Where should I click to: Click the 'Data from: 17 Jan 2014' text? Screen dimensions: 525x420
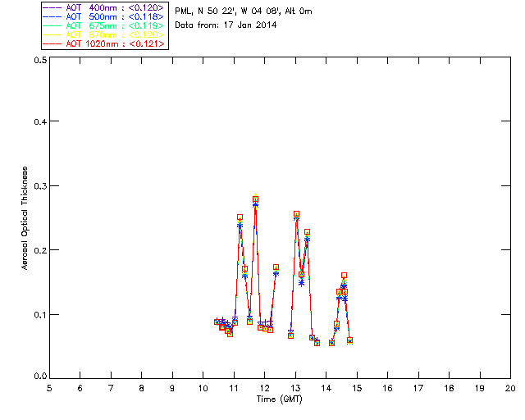(226, 25)
